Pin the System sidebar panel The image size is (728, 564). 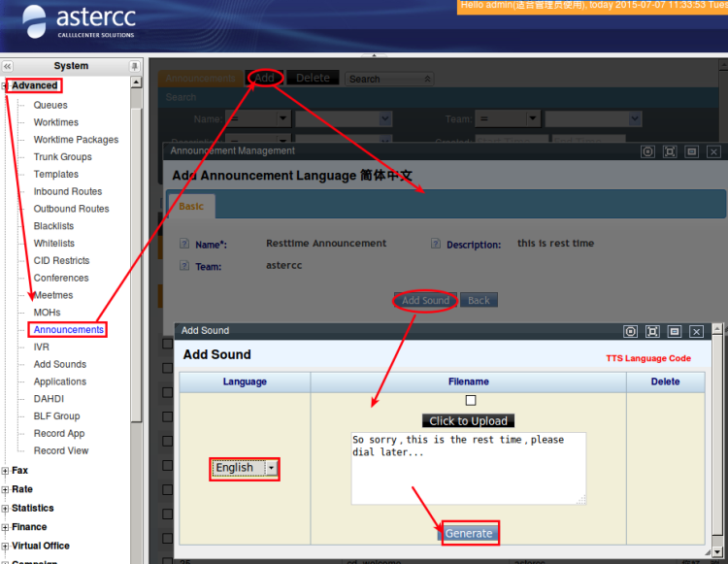pos(135,66)
